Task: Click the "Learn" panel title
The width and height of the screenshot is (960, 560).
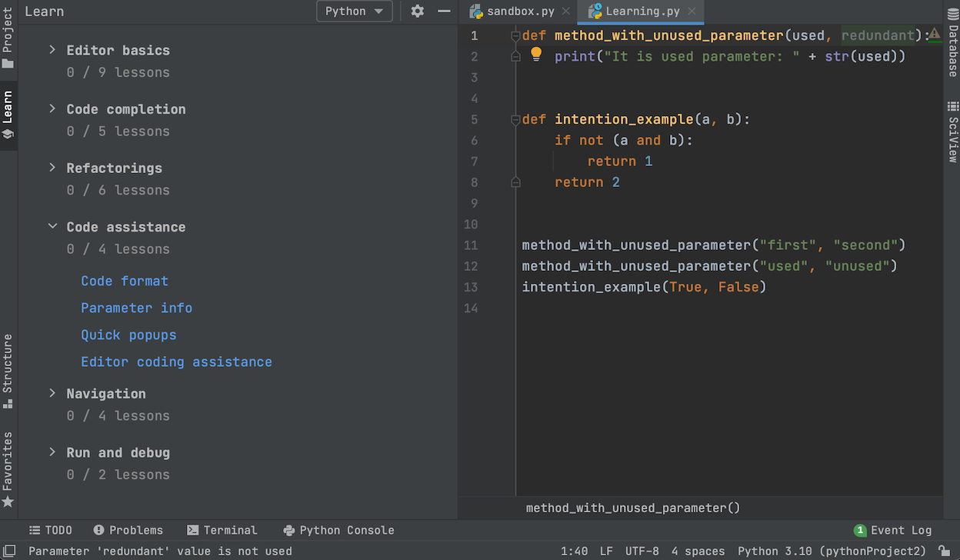Action: point(45,12)
